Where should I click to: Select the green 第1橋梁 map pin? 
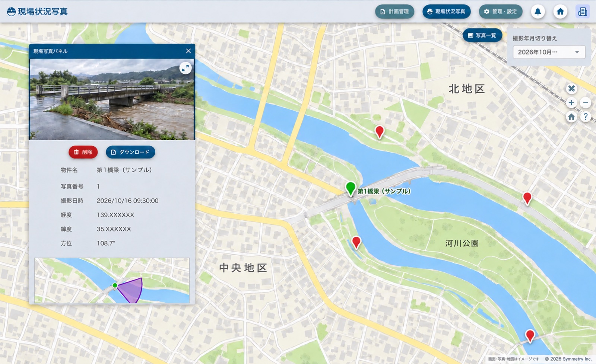(x=350, y=189)
